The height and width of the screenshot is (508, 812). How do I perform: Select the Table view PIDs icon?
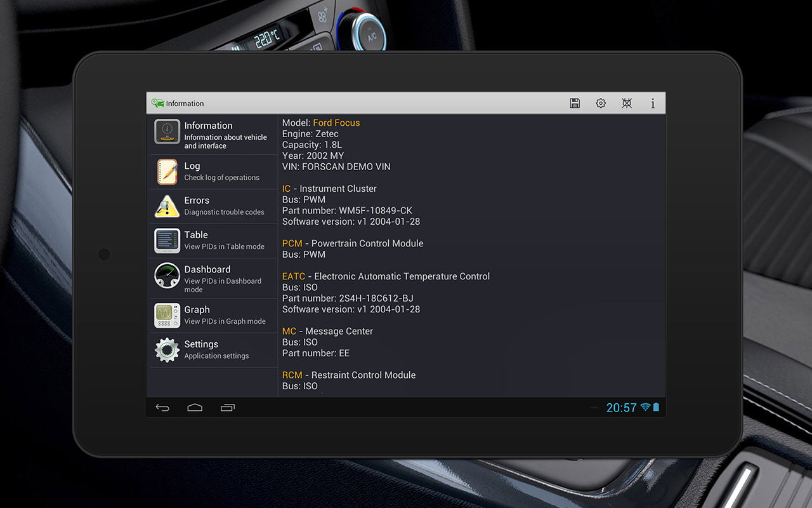click(166, 240)
